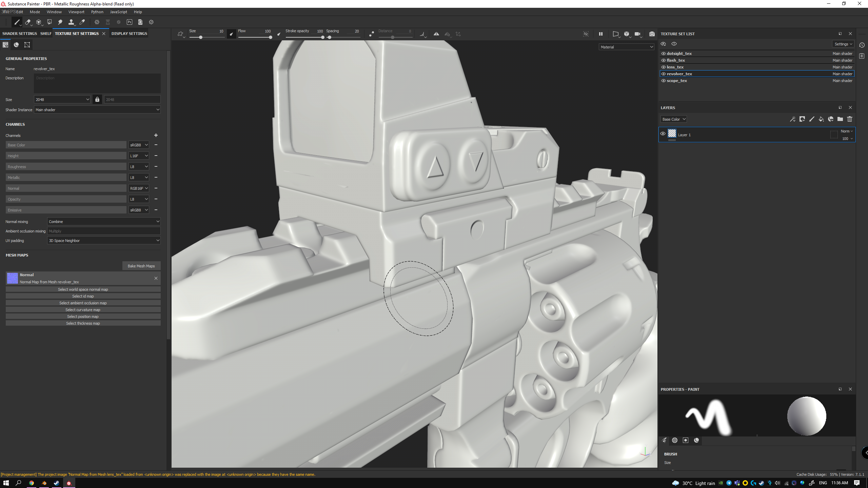Switch to Display Settings tab
This screenshot has height=488, width=868.
click(129, 34)
